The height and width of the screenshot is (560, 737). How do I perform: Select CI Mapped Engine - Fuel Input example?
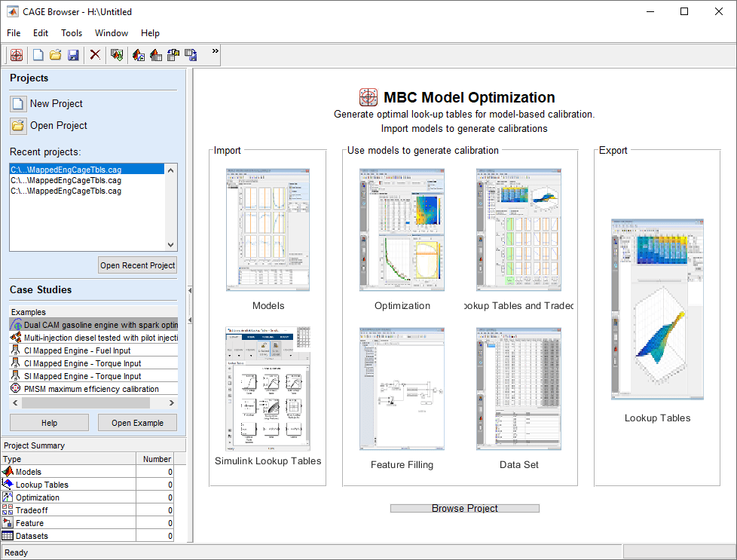click(93, 350)
